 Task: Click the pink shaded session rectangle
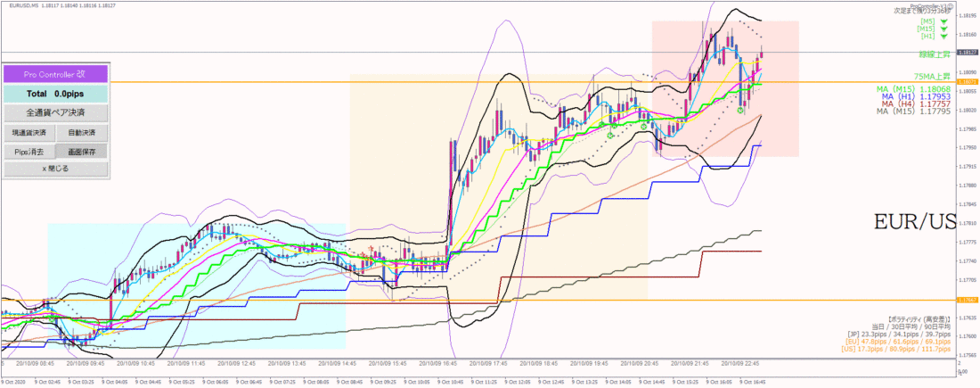(725, 89)
